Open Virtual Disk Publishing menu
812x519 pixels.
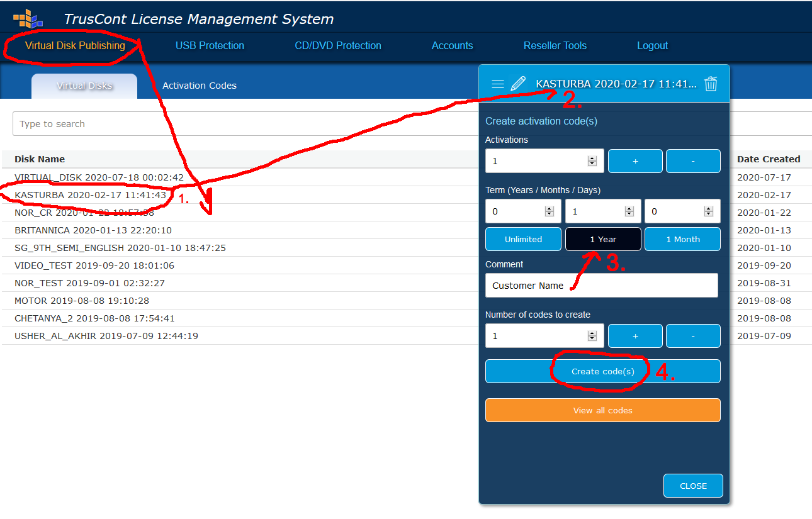tap(75, 45)
